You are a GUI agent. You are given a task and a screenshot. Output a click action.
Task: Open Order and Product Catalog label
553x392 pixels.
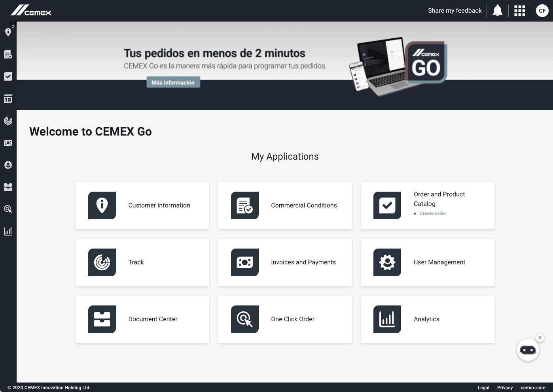(439, 199)
